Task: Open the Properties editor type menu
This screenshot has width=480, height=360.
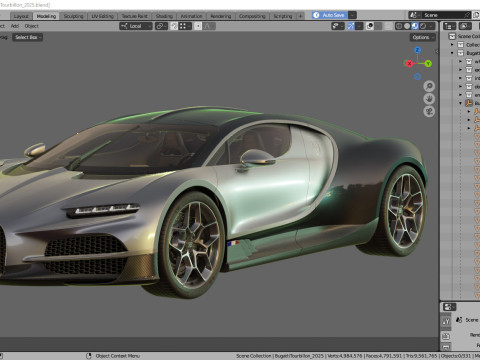Action: click(449, 307)
